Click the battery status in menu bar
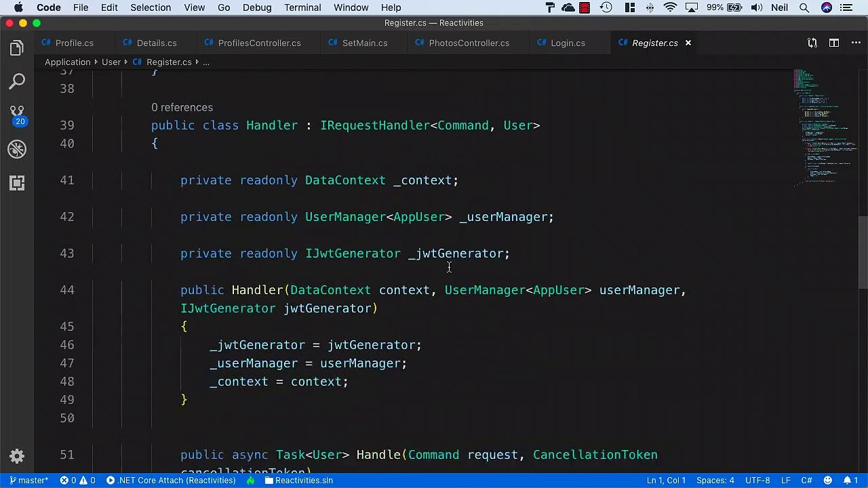The width and height of the screenshot is (868, 488). [724, 7]
